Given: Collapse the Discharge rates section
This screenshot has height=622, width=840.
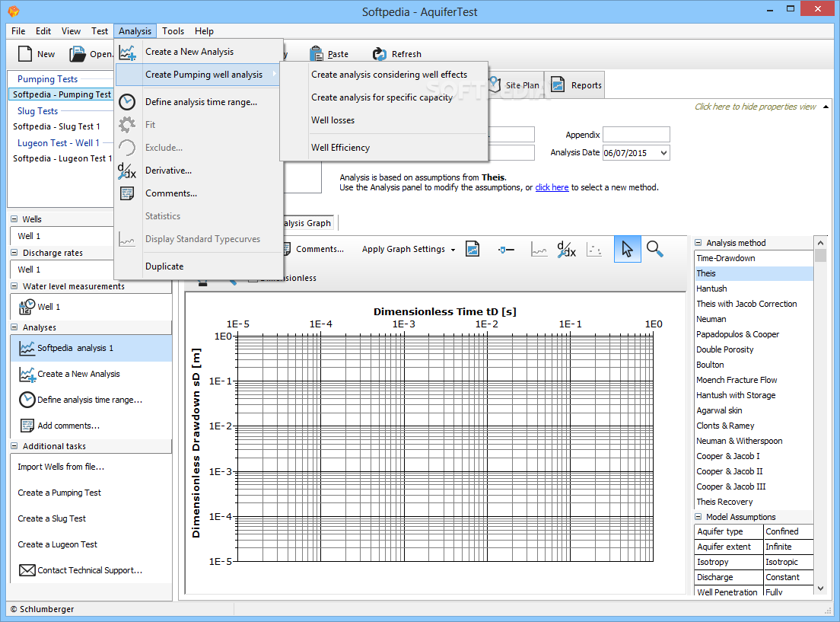Looking at the screenshot, I should pyautogui.click(x=14, y=253).
